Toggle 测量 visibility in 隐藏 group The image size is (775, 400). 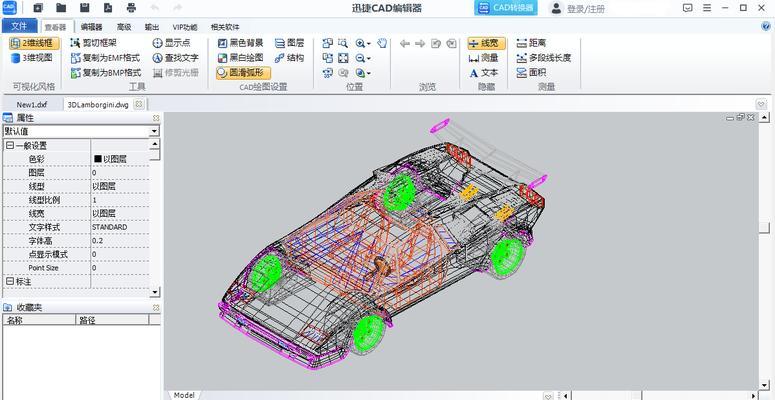click(483, 58)
